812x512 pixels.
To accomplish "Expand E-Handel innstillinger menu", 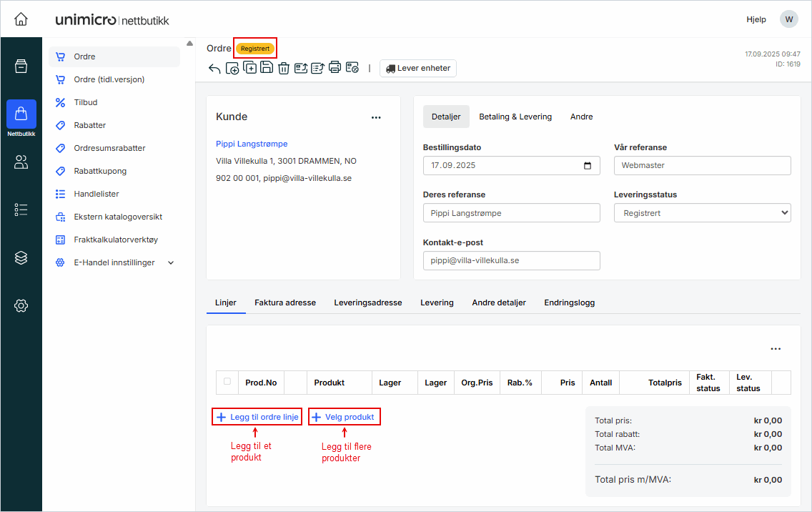I will click(x=171, y=262).
